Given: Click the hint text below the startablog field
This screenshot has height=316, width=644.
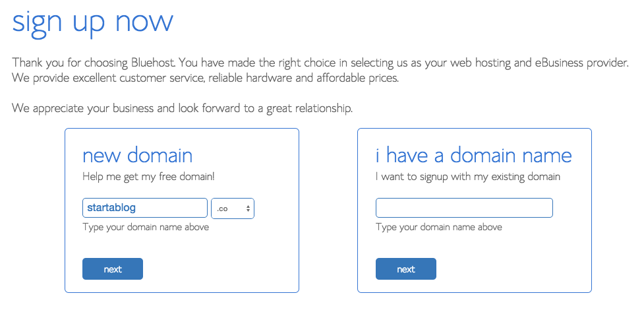Looking at the screenshot, I should [145, 228].
